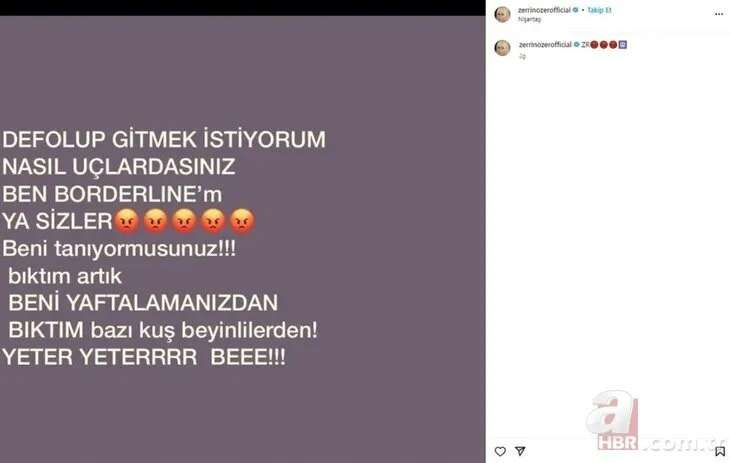Viewport: 730px width, 463px height.
Task: Follow the account via Takip Et
Action: click(x=599, y=10)
